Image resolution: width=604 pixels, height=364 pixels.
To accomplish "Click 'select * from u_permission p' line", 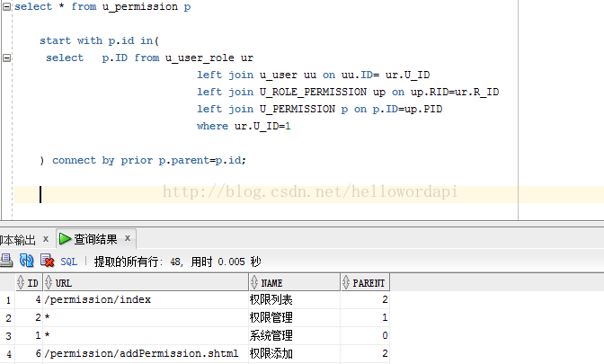I will point(102,7).
